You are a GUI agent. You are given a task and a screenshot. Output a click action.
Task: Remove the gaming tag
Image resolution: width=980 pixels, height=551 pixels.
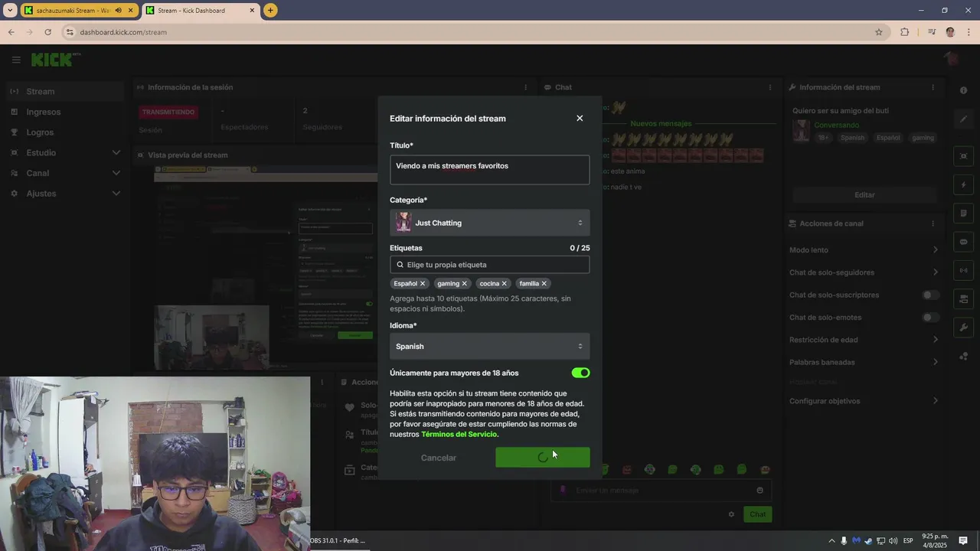[x=464, y=283]
